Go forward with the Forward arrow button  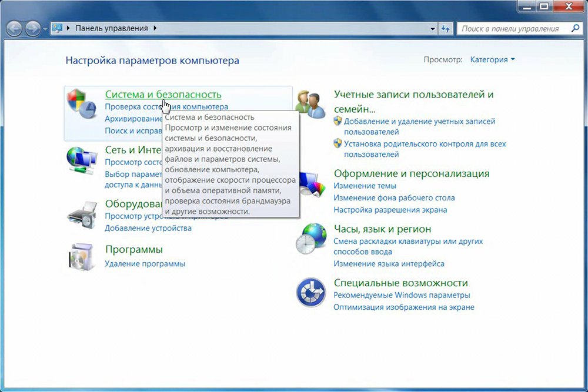[x=32, y=28]
